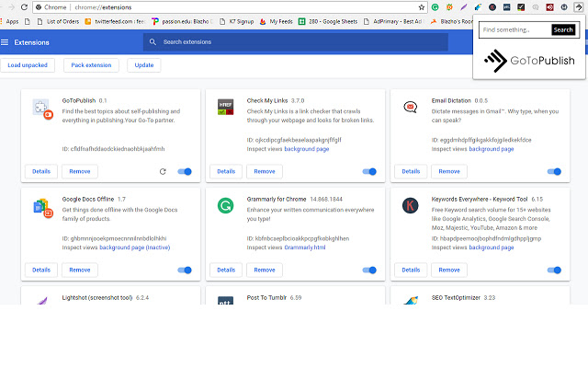Remove Google Docs Offline extension
Viewport: 588px width, 368px height.
(x=80, y=270)
